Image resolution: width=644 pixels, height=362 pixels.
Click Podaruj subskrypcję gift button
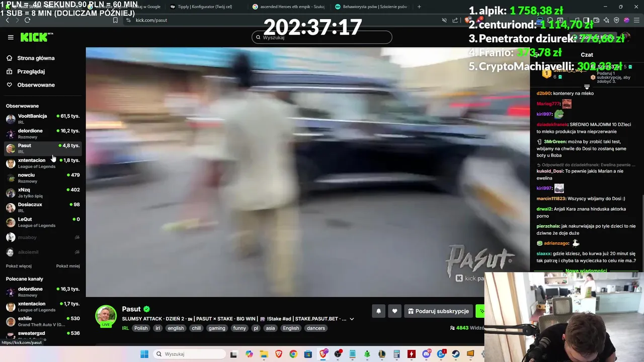438,311
